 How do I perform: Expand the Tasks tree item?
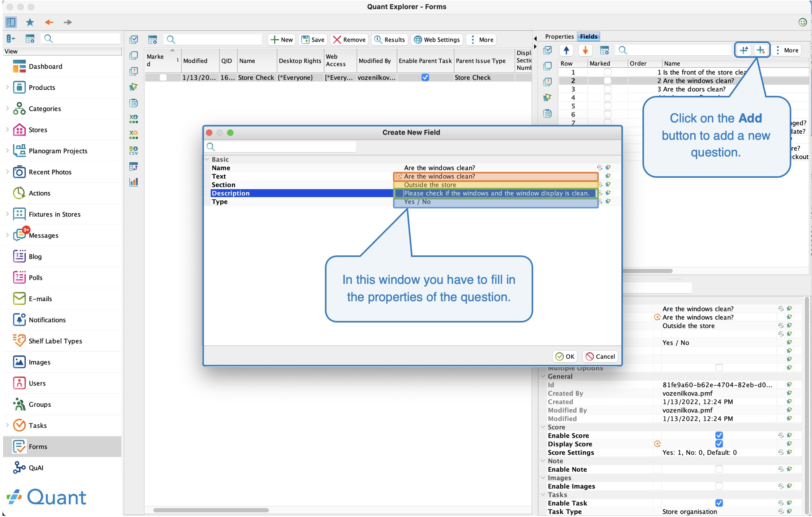7,425
